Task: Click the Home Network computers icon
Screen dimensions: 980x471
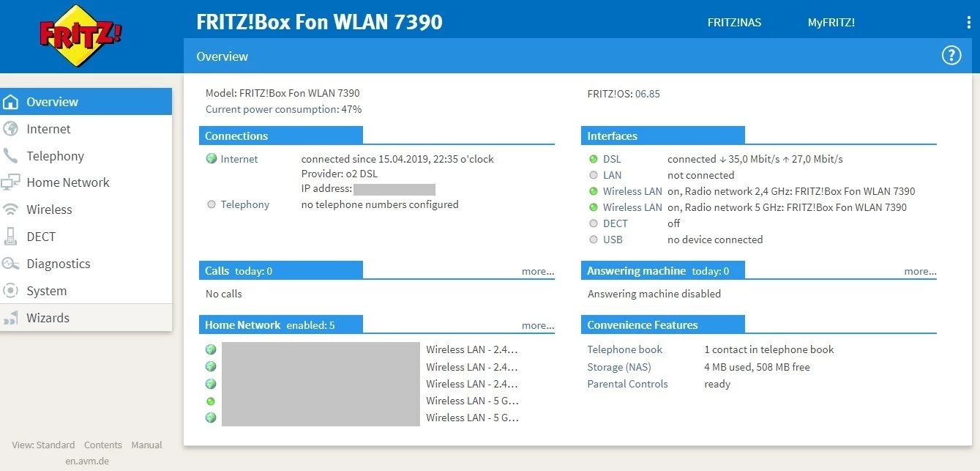Action: click(x=11, y=182)
